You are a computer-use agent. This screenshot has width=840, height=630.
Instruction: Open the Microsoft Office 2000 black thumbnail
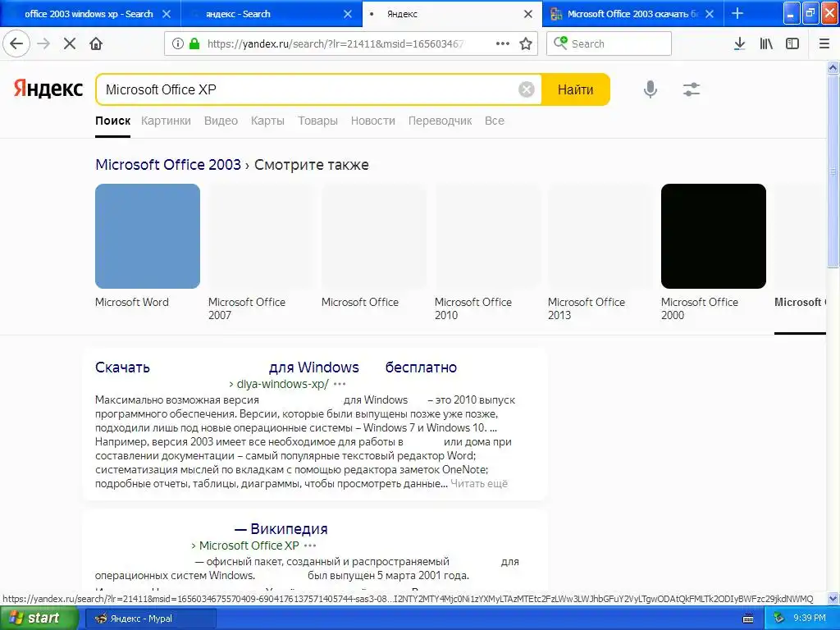(x=714, y=236)
